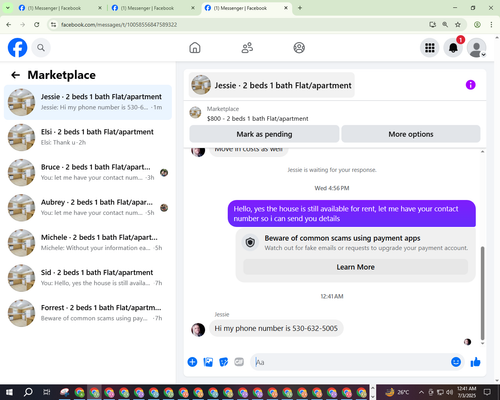Image resolution: width=500 pixels, height=400 pixels.
Task: Open the emoji picker in message box
Action: point(456,362)
